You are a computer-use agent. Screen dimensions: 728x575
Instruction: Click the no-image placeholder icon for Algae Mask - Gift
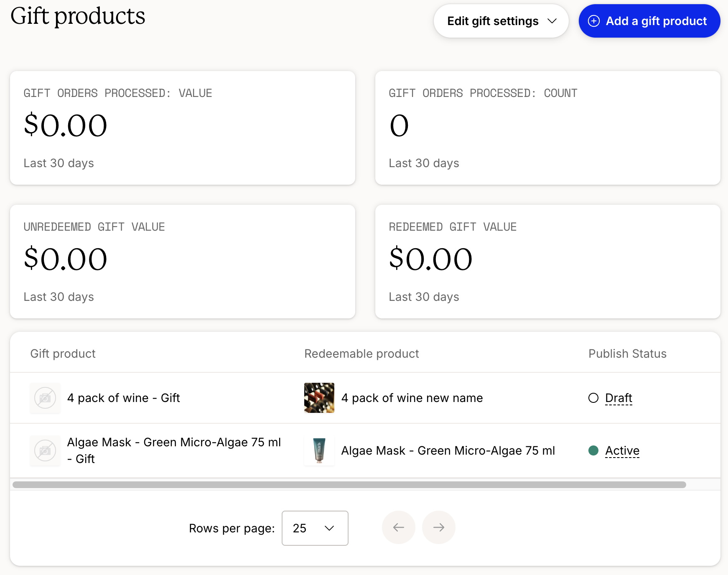[x=45, y=450]
